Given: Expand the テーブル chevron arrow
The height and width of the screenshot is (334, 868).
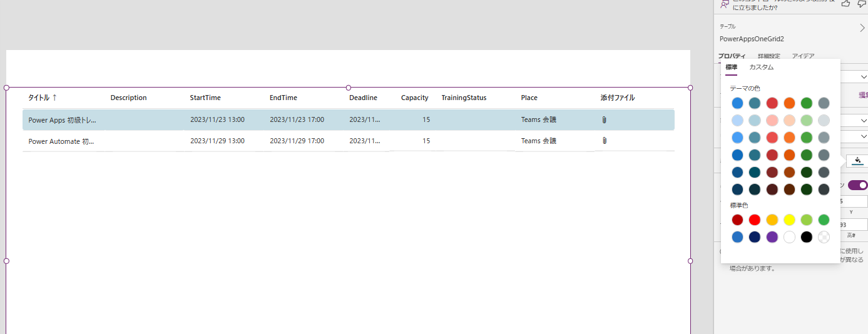Looking at the screenshot, I should pos(862,28).
